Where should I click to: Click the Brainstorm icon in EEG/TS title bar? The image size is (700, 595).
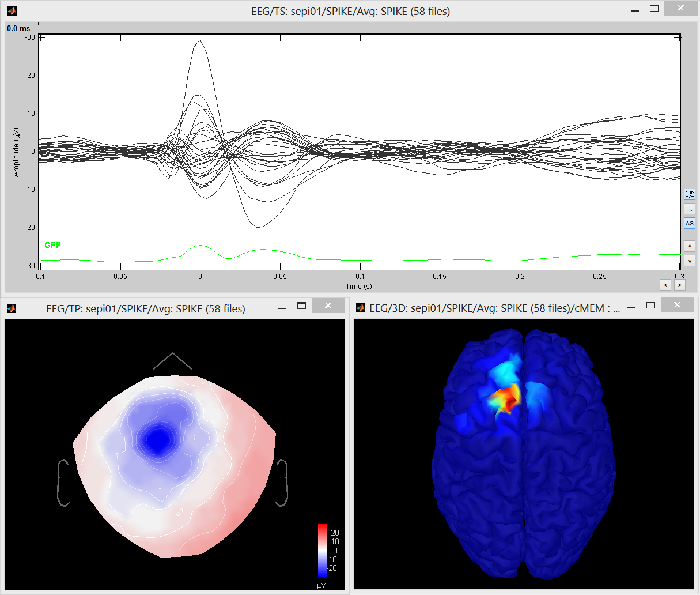(x=12, y=11)
